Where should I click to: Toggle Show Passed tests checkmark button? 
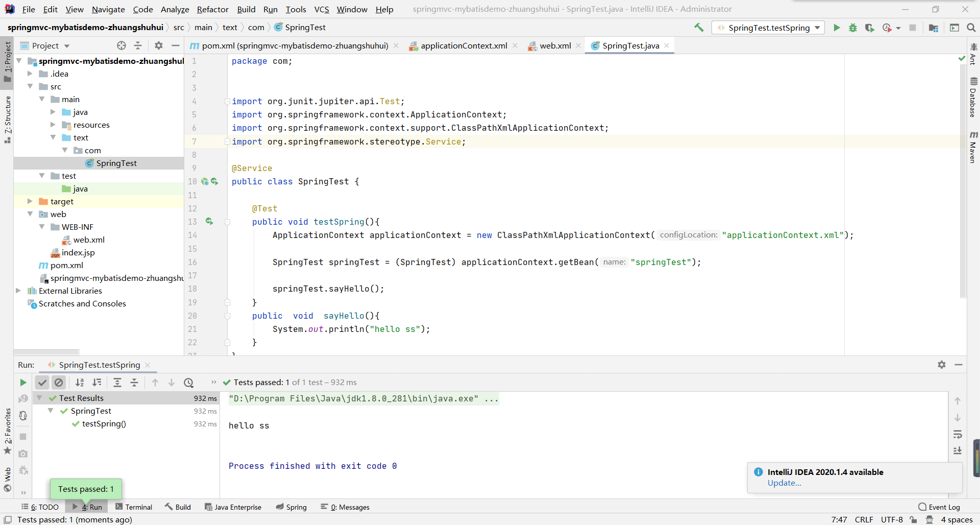pos(42,383)
